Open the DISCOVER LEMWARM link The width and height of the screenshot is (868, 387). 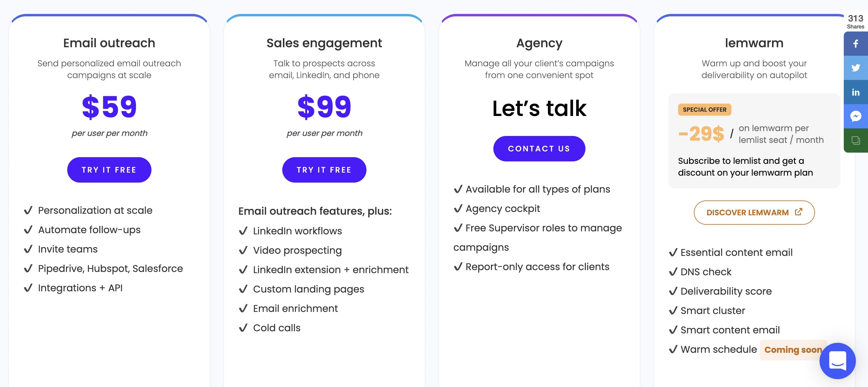click(754, 212)
